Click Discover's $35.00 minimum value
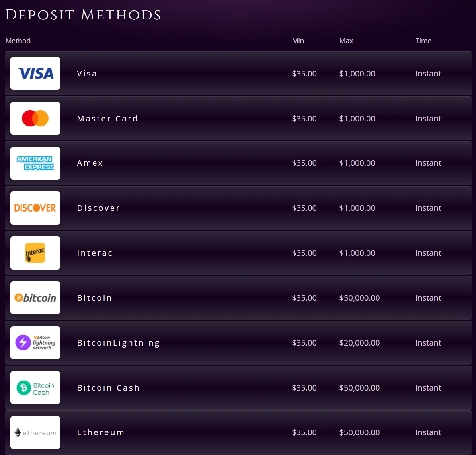476x455 pixels. point(304,208)
